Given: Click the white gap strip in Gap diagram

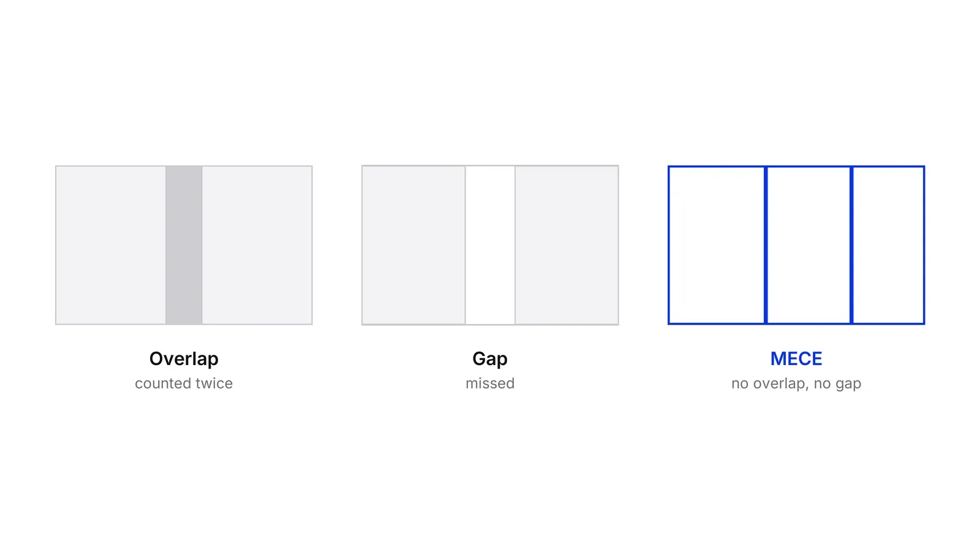Looking at the screenshot, I should [x=490, y=245].
